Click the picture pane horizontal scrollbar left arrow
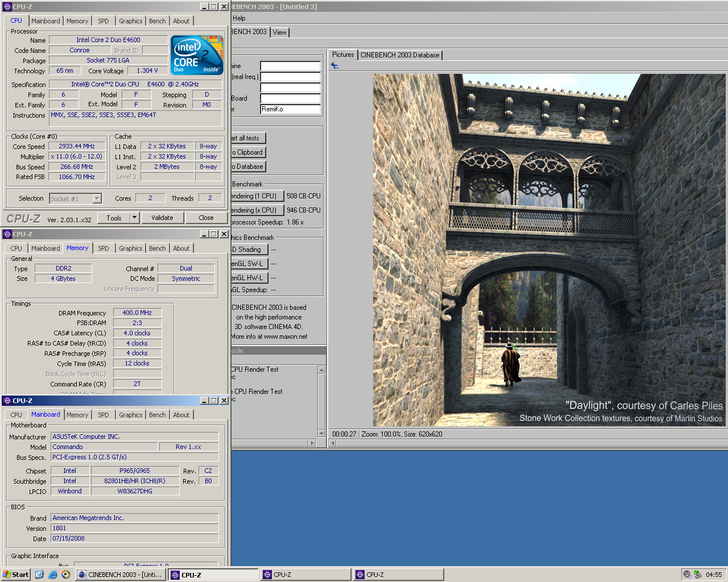728x582 pixels. [333, 443]
